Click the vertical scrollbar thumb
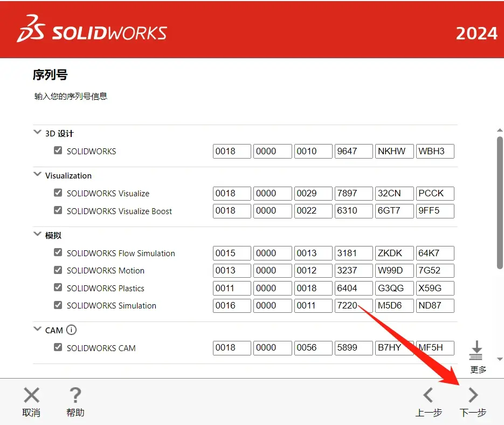The image size is (504, 425). 500,203
